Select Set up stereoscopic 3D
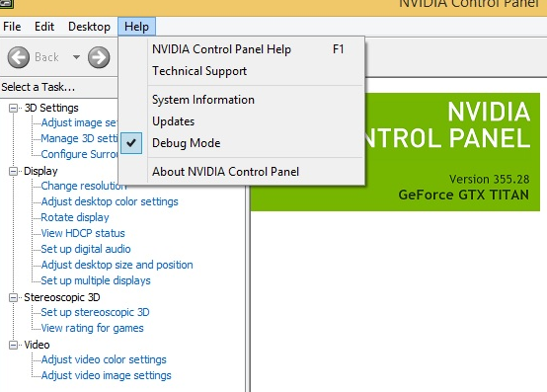 [95, 312]
